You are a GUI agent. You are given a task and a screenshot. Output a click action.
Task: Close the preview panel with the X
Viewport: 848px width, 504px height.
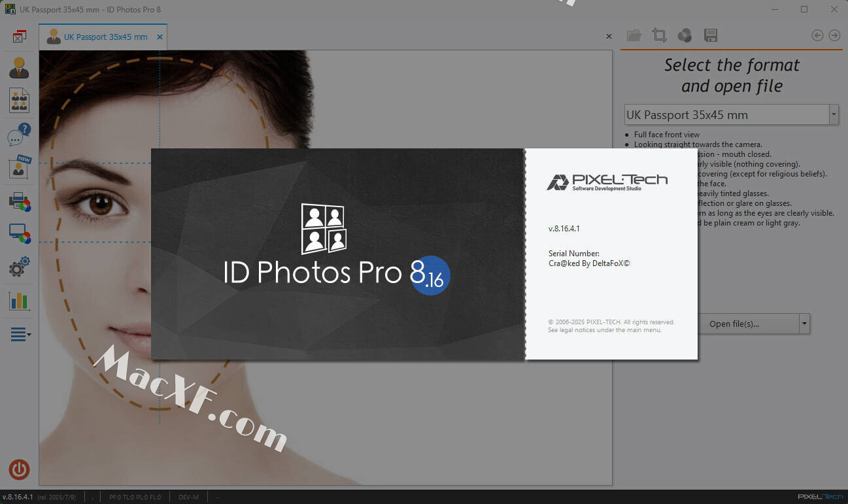609,37
